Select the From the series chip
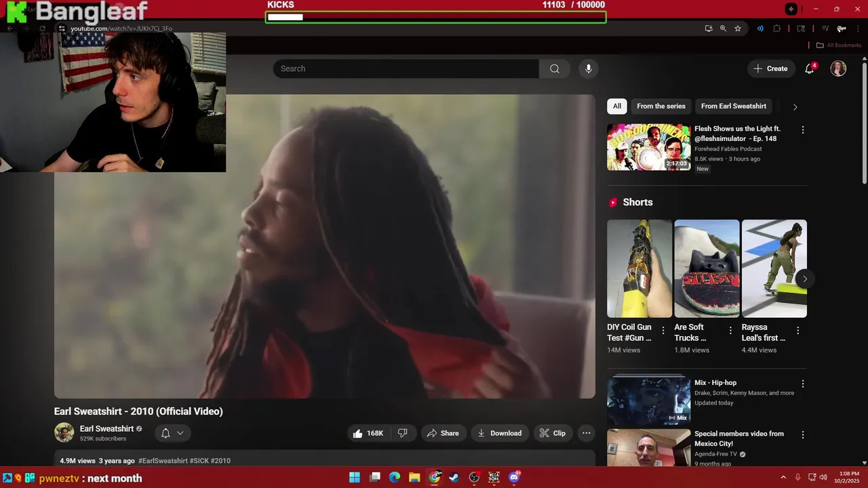 coord(661,106)
